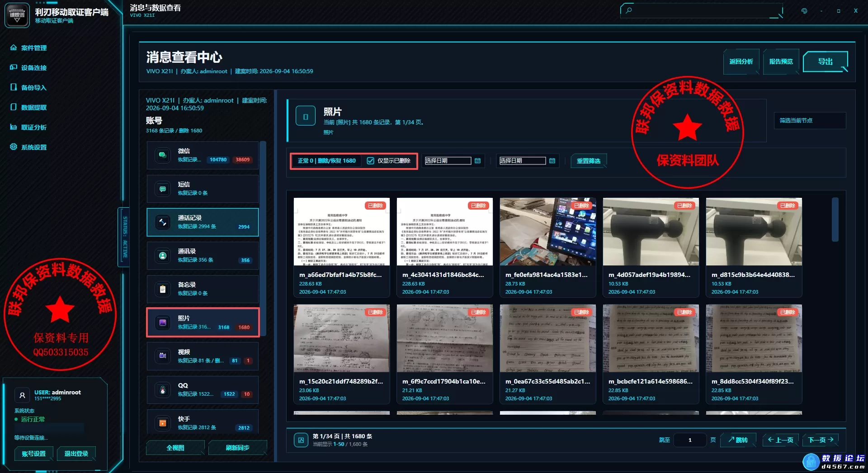868x473 pixels.
Task: Select the 视频 video category icon
Action: [163, 356]
